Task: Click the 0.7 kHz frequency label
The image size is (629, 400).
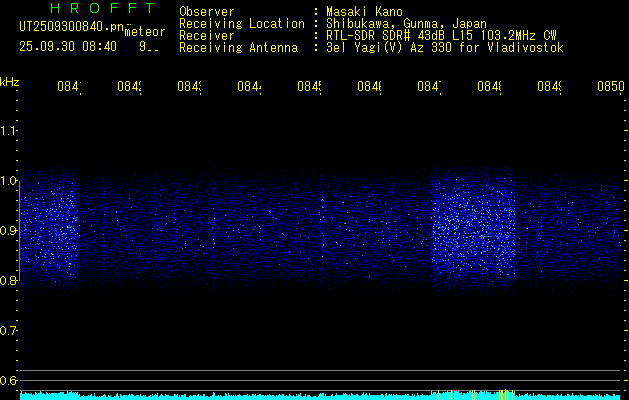Action: [x=9, y=331]
